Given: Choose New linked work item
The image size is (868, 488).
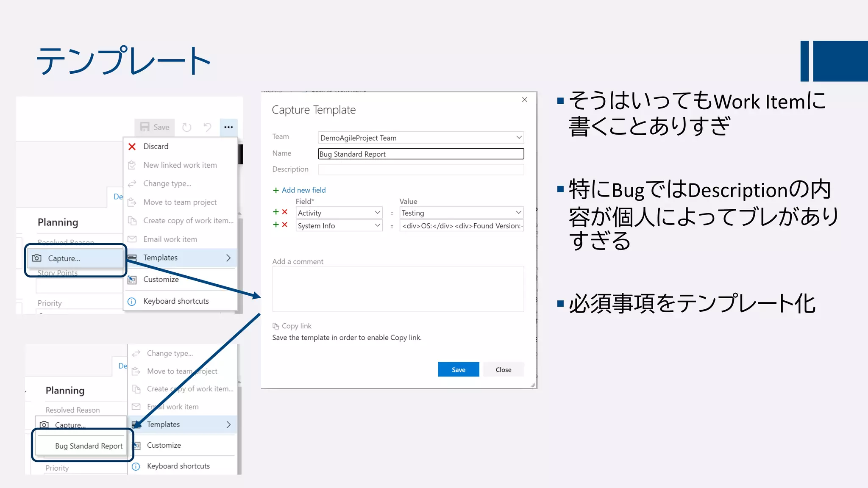Looking at the screenshot, I should click(180, 165).
